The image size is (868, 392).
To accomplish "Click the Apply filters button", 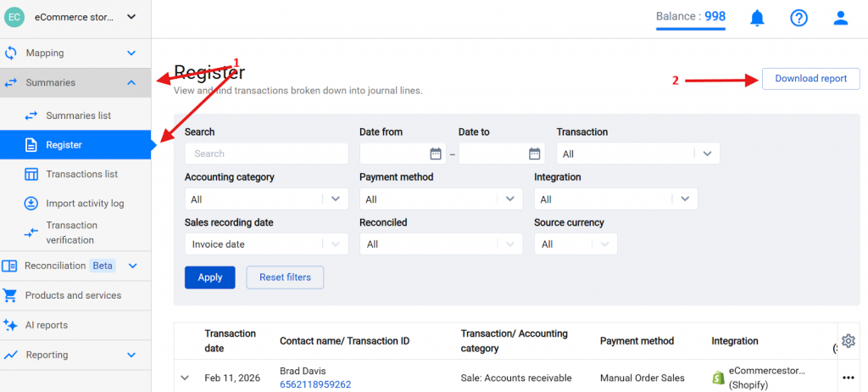I will (x=209, y=277).
